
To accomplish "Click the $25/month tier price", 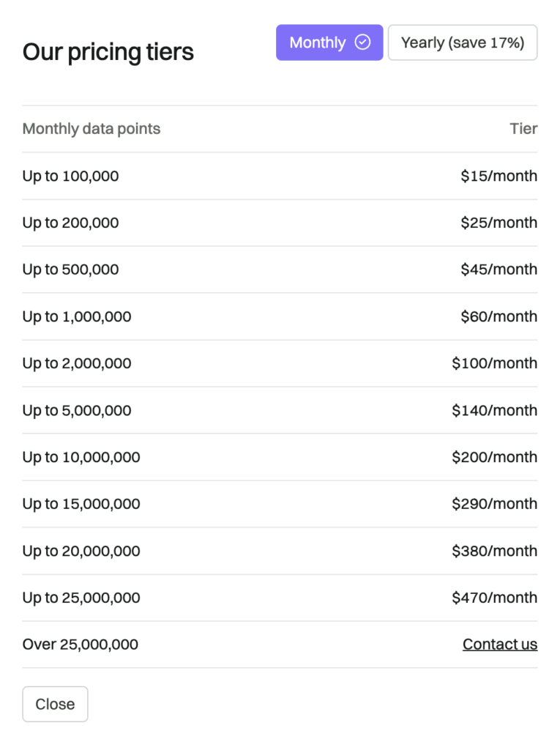I will pos(499,223).
